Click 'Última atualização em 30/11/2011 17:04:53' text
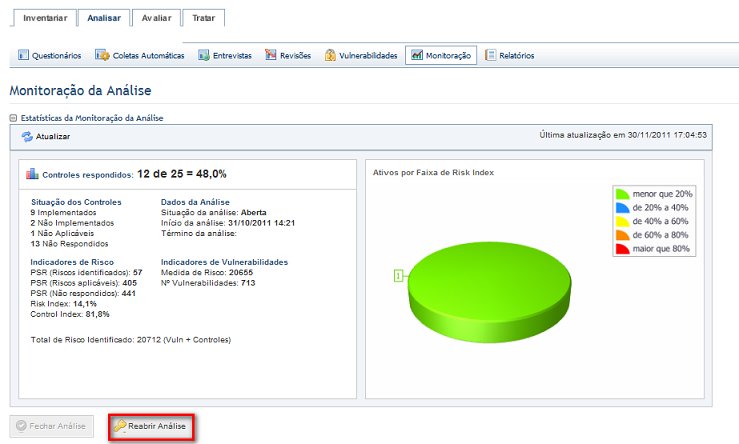 623,135
